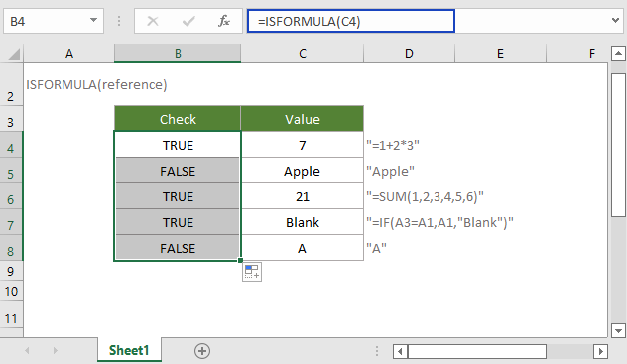627x364 pixels.
Task: Click the horizontal scrollbar right arrow
Action: click(600, 352)
